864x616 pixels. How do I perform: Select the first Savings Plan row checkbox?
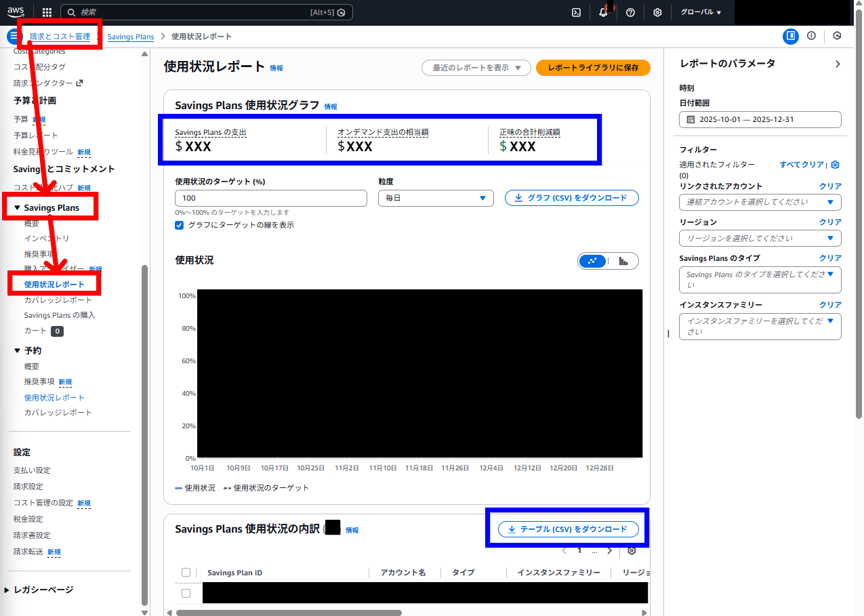point(186,593)
